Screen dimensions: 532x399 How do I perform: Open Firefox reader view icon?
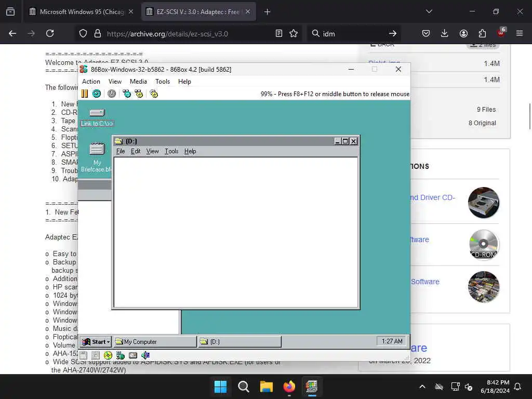279,33
